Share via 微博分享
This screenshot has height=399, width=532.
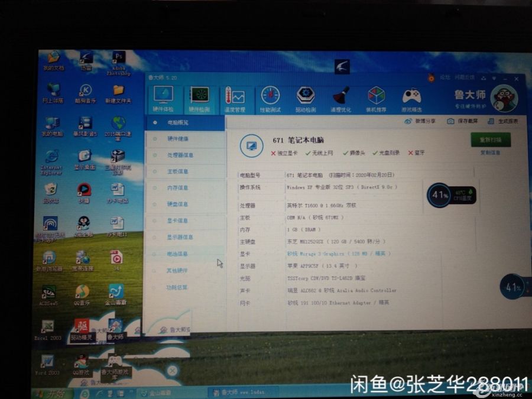[420, 121]
